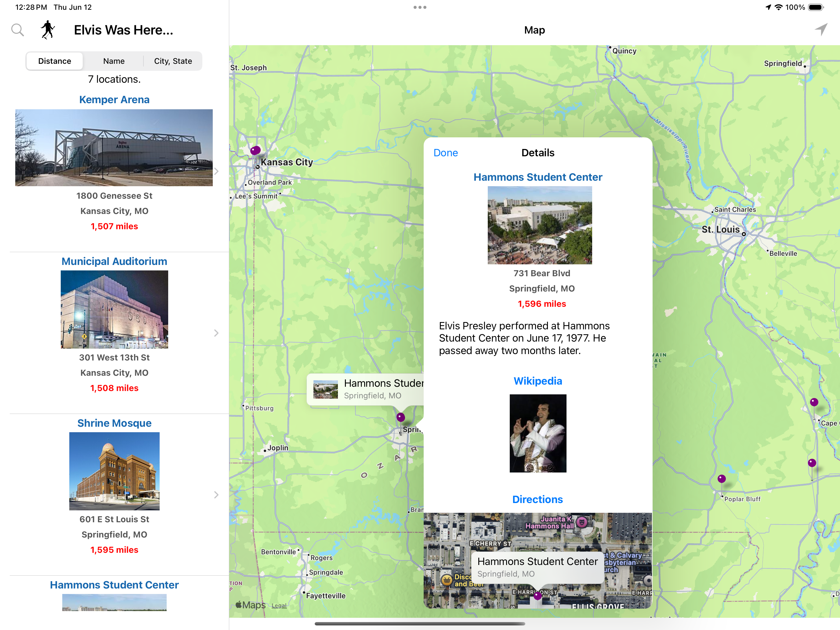Tap the '731 Bear Blvd' address
The image size is (840, 630).
coord(542,273)
